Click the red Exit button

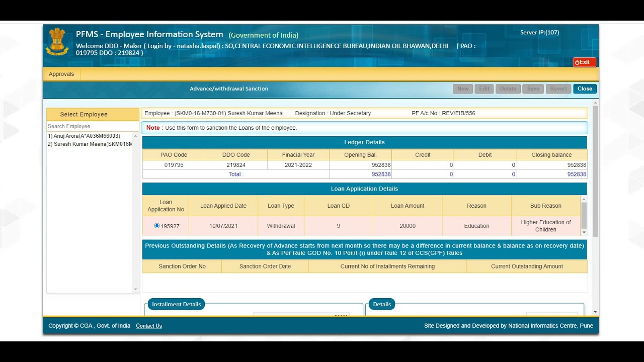[584, 62]
